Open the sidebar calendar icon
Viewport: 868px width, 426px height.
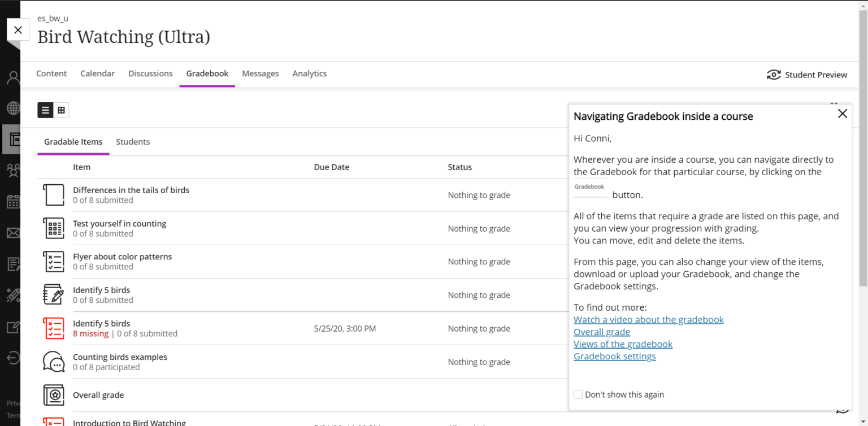[14, 202]
